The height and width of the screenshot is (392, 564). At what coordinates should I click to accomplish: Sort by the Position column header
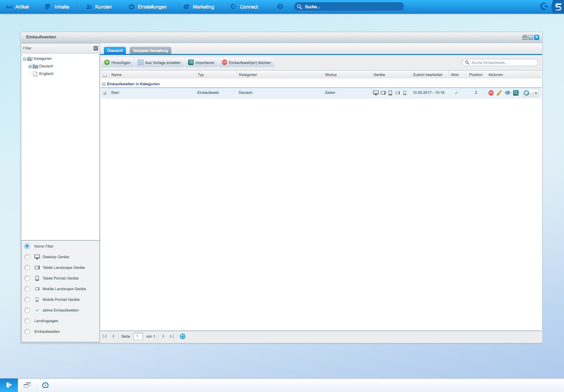(476, 75)
